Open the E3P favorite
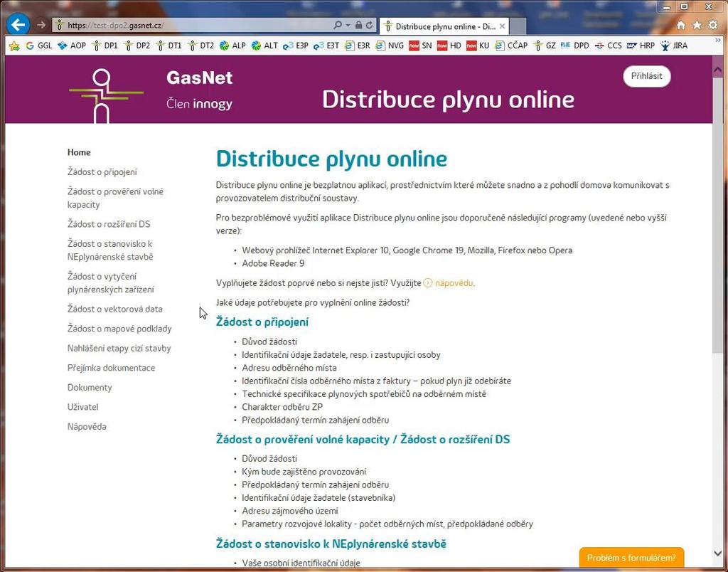This screenshot has width=728, height=572. [x=296, y=46]
